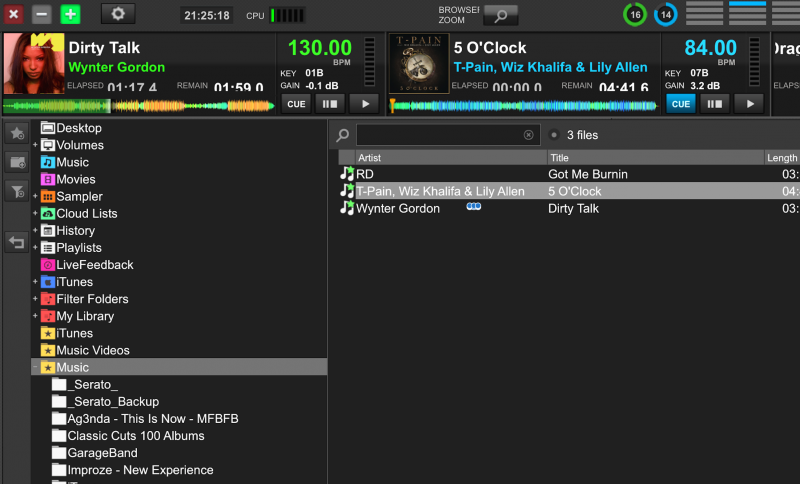This screenshot has width=800, height=484.
Task: Play the 5 O'Clock deck
Action: tap(750, 104)
